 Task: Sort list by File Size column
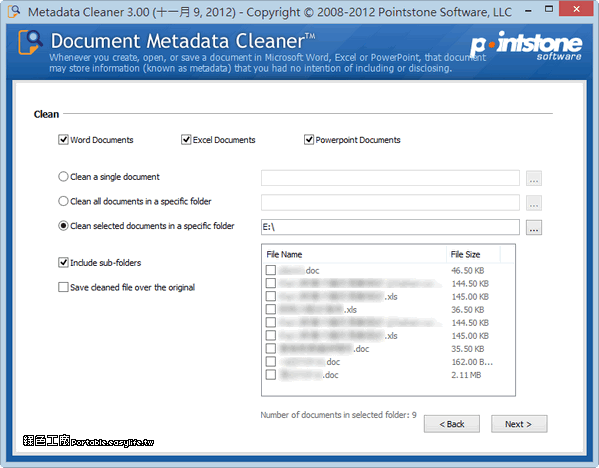473,254
